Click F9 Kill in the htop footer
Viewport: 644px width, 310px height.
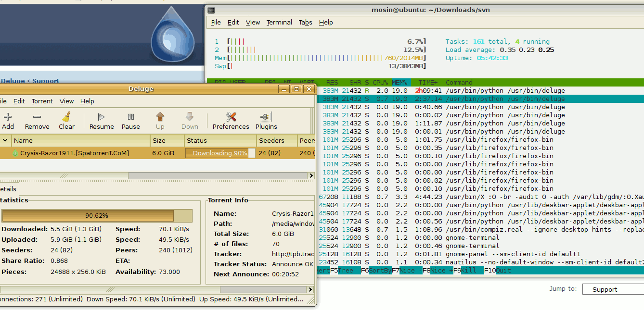click(469, 271)
